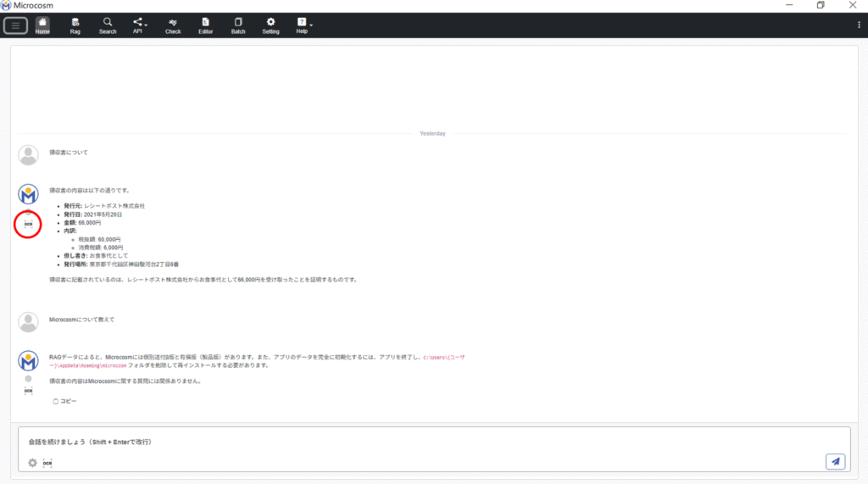Expand the API dropdown menu
This screenshot has height=484, width=868.
coord(139,25)
